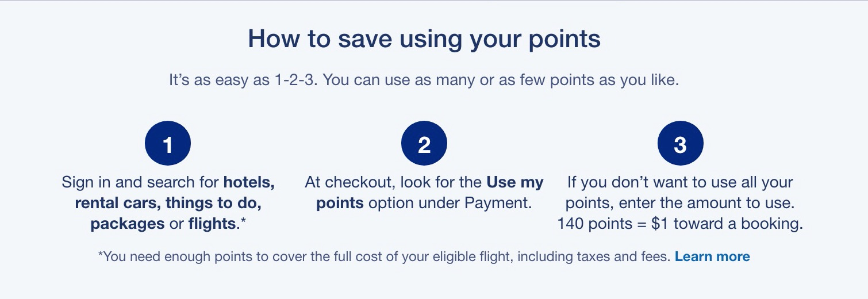868x299 pixels.
Task: Click the bold word "flights" in step one
Action: [x=212, y=224]
